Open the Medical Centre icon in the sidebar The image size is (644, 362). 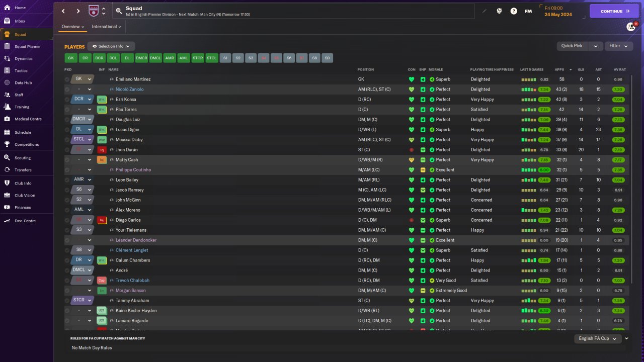(7, 119)
